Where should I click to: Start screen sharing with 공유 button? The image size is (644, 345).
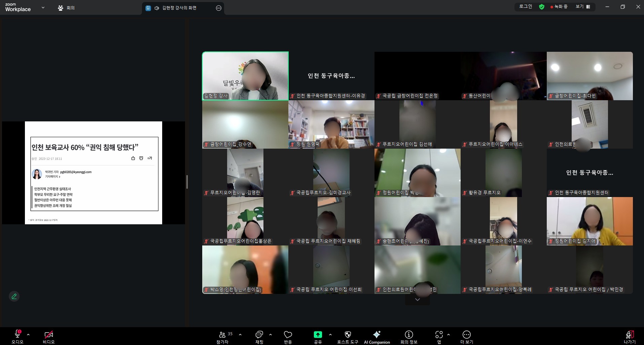pos(318,337)
